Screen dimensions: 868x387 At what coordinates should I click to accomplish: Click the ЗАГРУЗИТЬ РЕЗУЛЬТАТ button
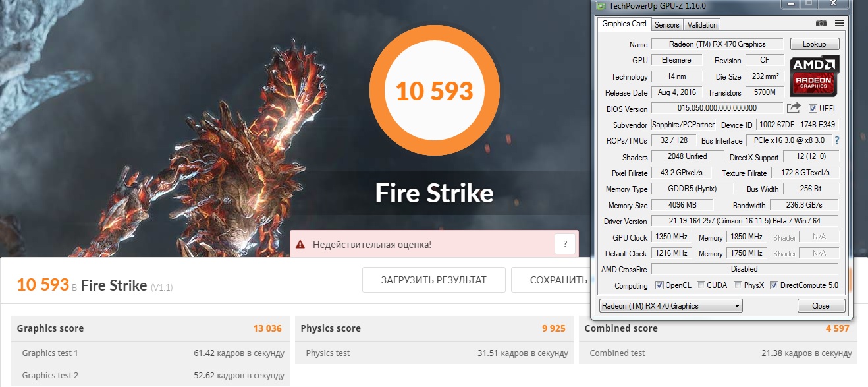click(434, 280)
